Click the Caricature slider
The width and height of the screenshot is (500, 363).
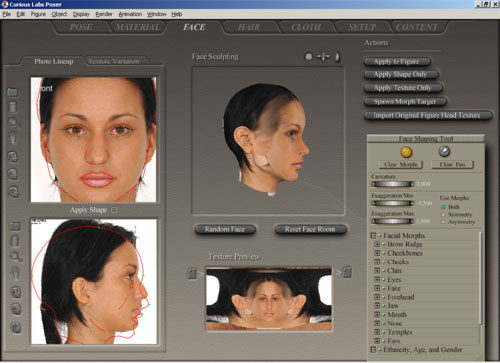point(393,184)
